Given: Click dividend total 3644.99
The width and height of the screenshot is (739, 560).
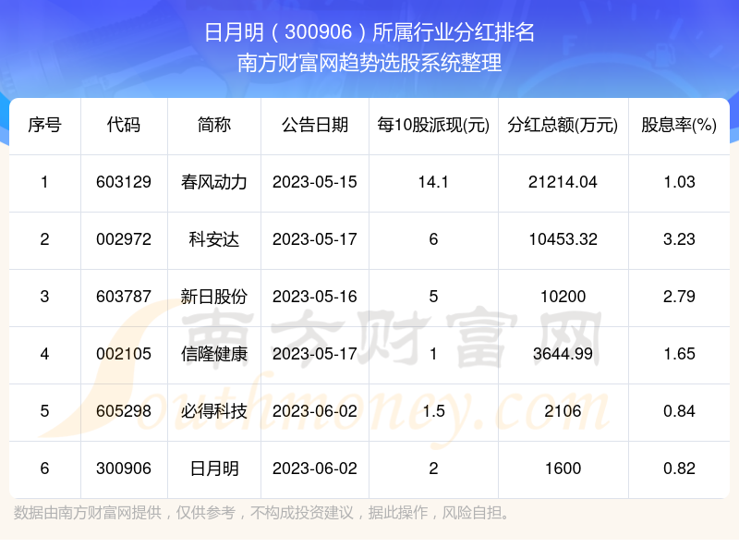Looking at the screenshot, I should [563, 354].
